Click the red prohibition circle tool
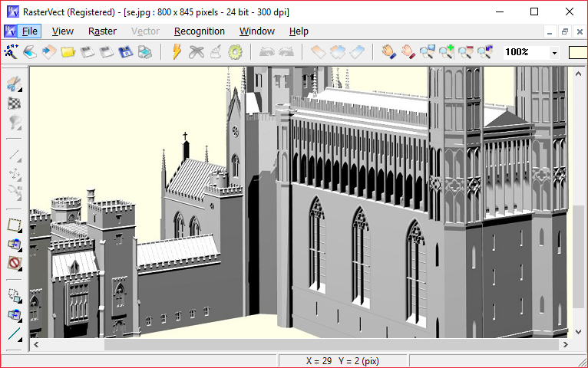The image size is (588, 368). tap(14, 263)
